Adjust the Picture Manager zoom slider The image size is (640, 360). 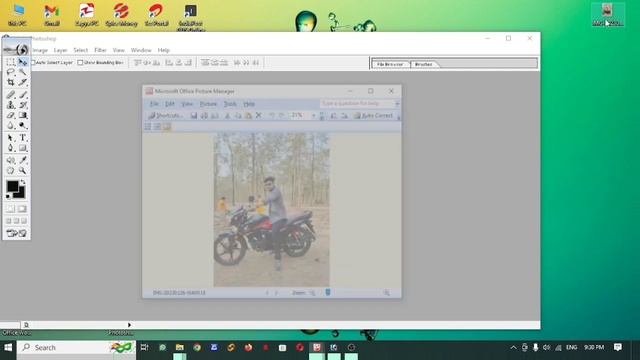pyautogui.click(x=328, y=292)
